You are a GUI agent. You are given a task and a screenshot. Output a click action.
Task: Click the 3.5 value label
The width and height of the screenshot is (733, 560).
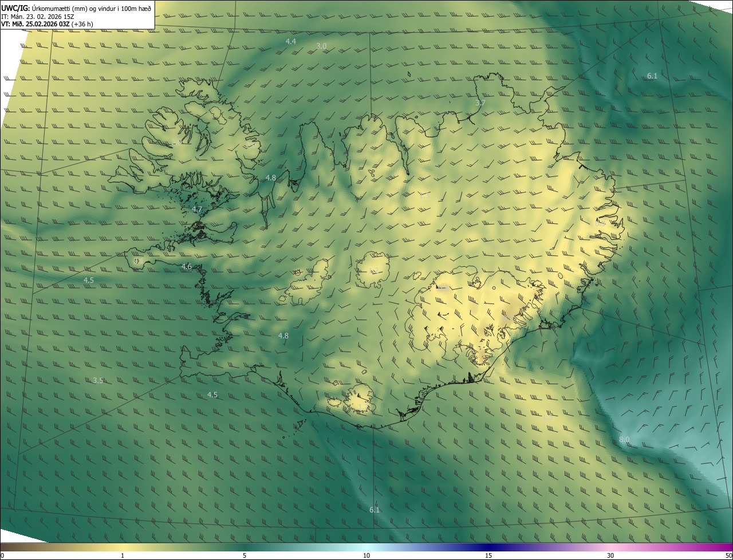pyautogui.click(x=98, y=381)
